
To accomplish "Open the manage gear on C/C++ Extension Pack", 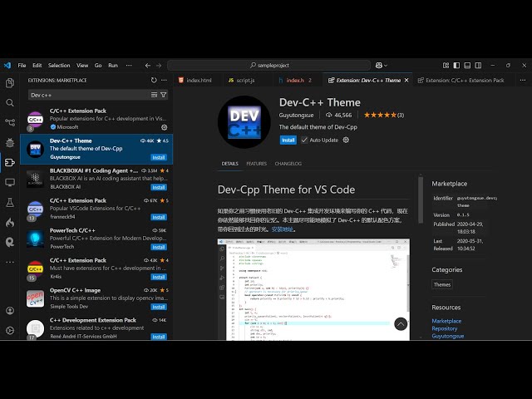I will tap(164, 127).
